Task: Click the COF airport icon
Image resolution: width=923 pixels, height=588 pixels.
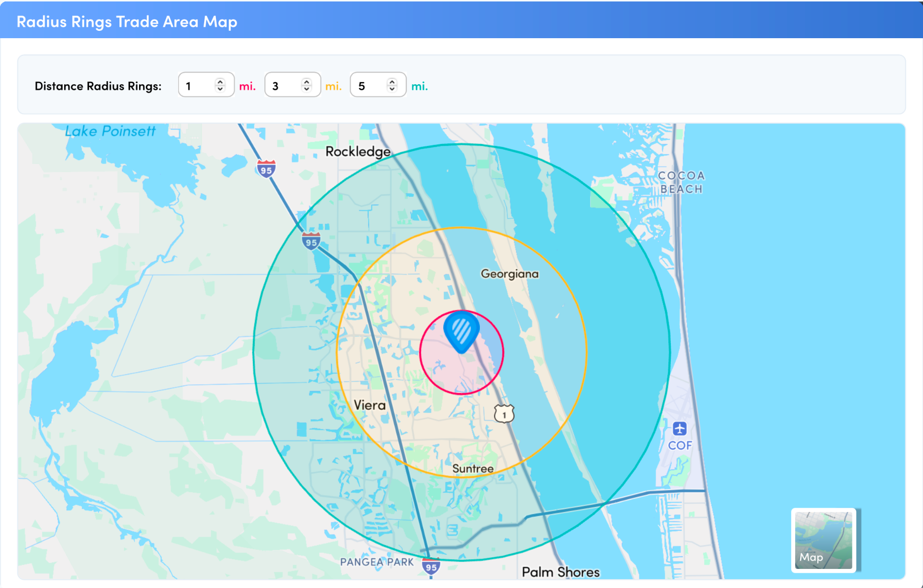Action: point(680,429)
